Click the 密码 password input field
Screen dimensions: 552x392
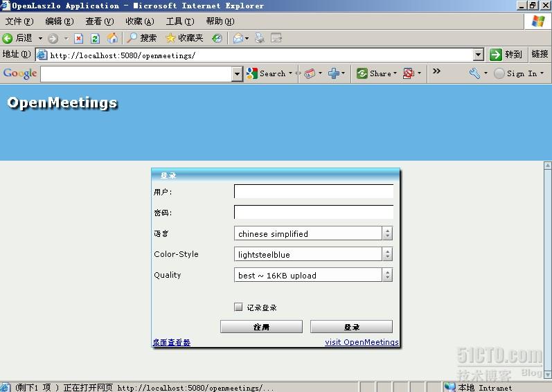(x=314, y=212)
